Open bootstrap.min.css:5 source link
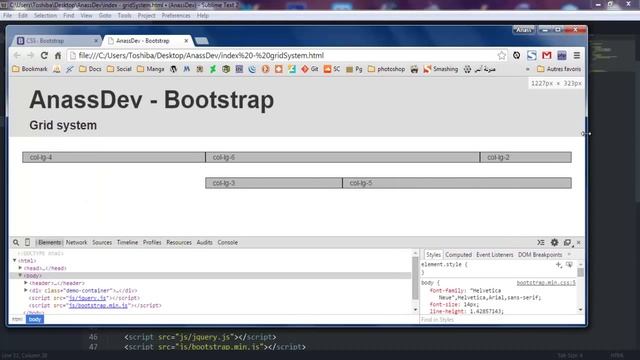This screenshot has height=360, width=640. [x=546, y=283]
